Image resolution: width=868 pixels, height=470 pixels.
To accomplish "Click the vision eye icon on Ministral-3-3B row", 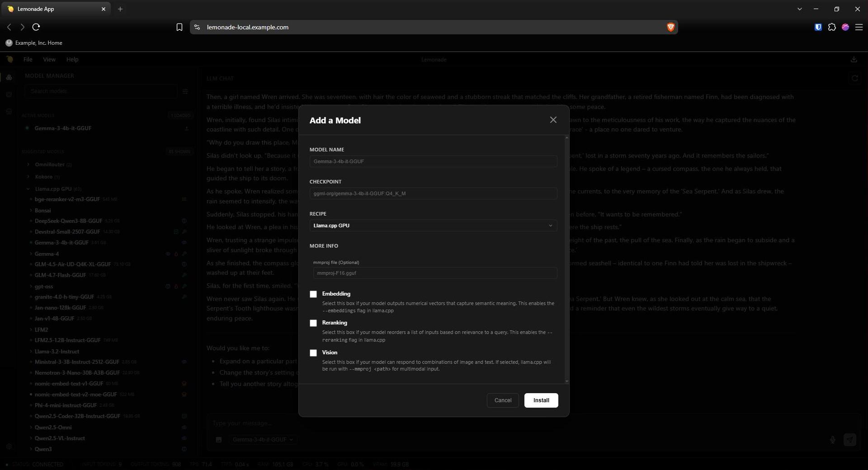I will click(x=184, y=362).
